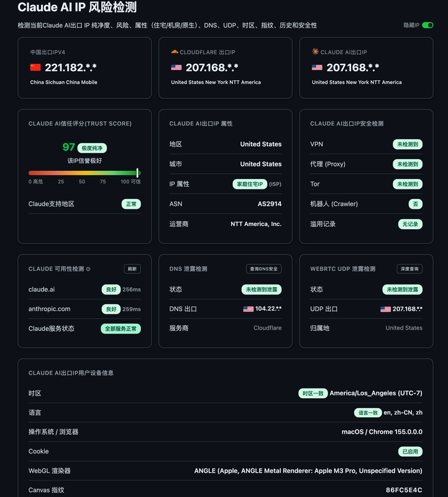Click the Cloudflare cloud logo icon
The width and height of the screenshot is (448, 497).
pos(175,52)
